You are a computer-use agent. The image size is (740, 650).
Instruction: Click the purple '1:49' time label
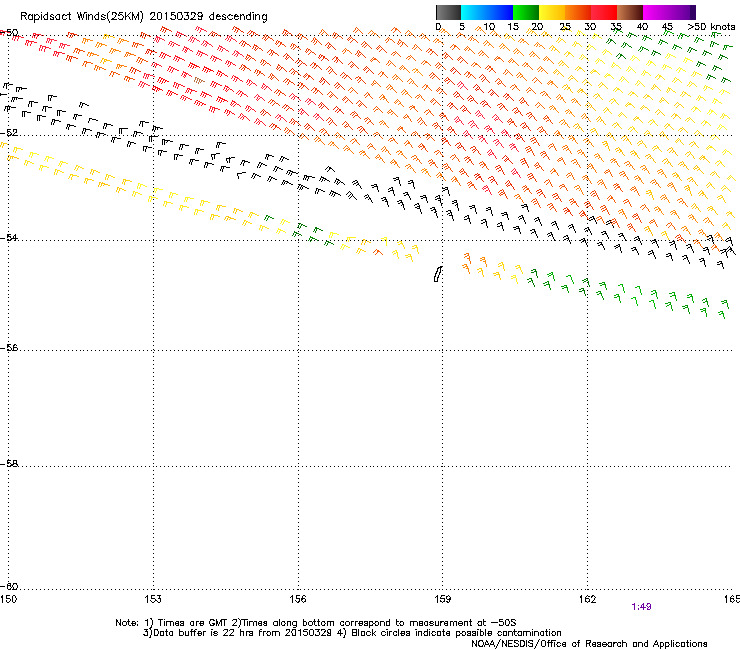pos(641,607)
